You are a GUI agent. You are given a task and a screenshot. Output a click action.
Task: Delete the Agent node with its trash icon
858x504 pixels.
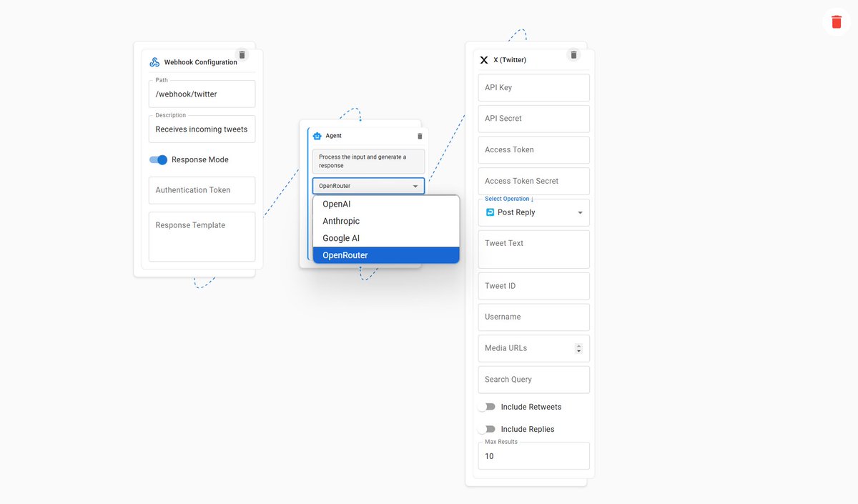pyautogui.click(x=420, y=136)
